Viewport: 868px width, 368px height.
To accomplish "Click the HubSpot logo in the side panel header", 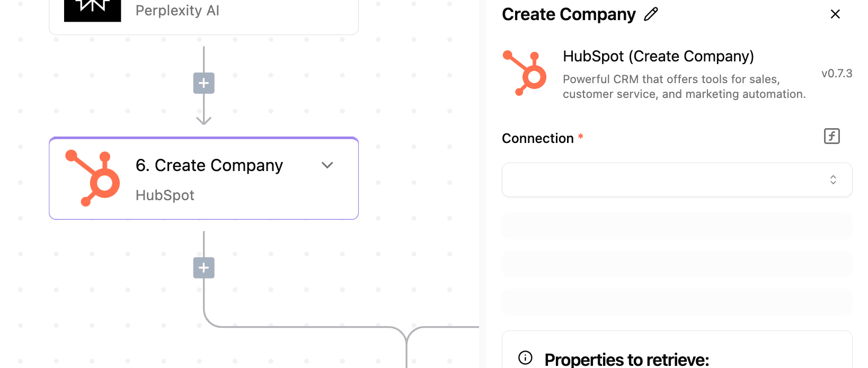I will click(525, 73).
